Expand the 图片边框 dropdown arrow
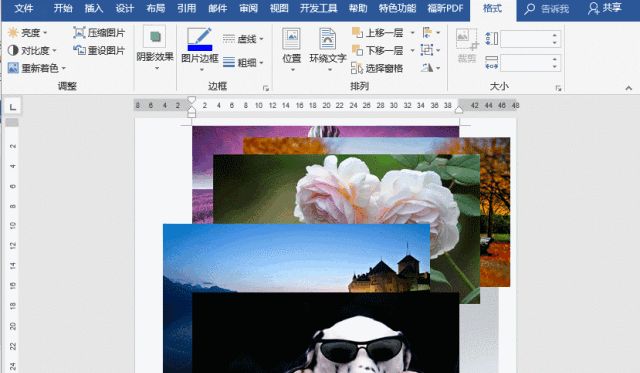Viewport: 640px width, 373px height. [x=202, y=70]
